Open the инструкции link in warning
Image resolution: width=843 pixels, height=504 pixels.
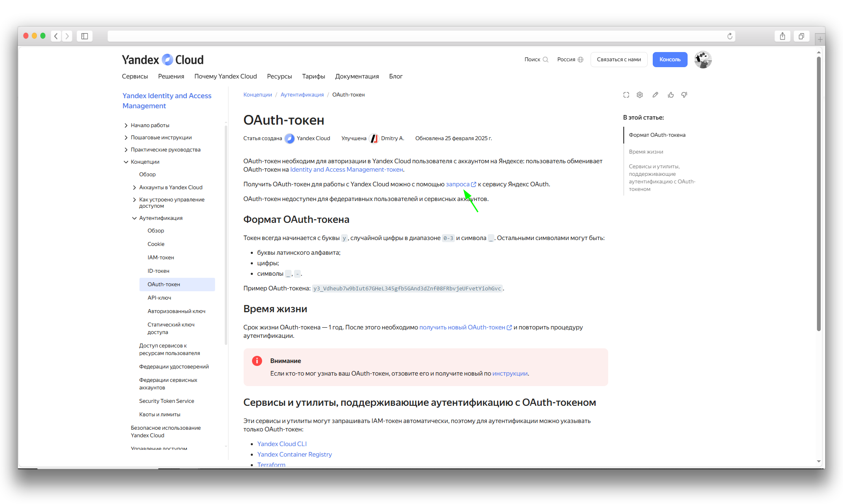(510, 373)
